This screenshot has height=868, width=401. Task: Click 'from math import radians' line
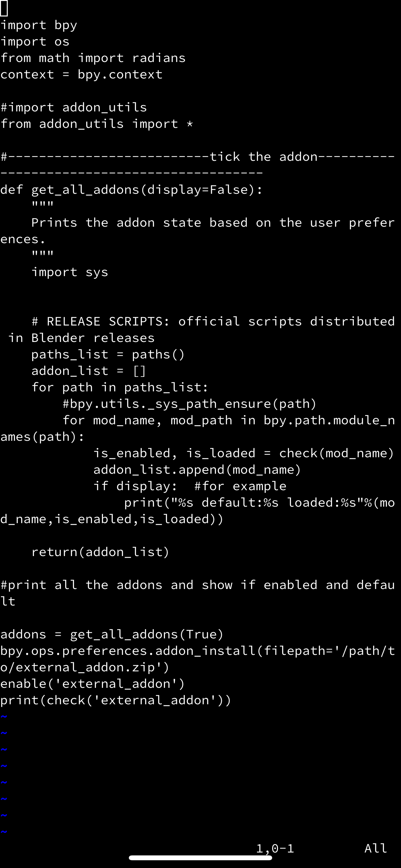pyautogui.click(x=93, y=58)
